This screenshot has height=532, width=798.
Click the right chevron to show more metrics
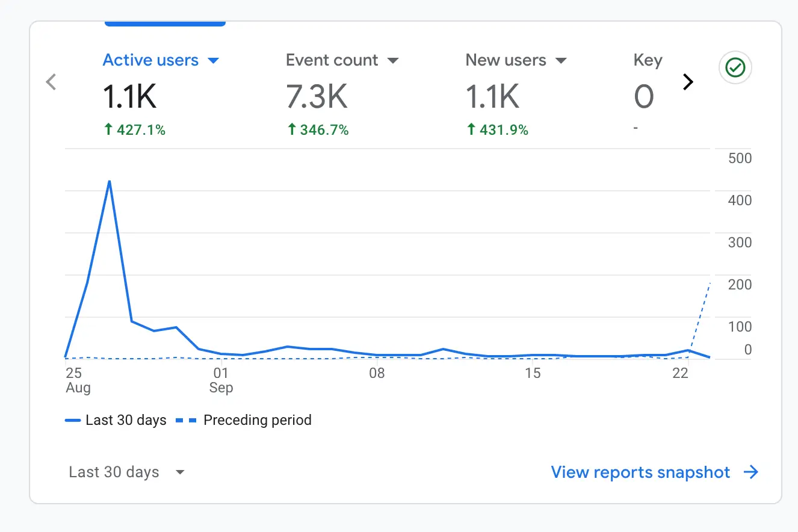pyautogui.click(x=688, y=82)
